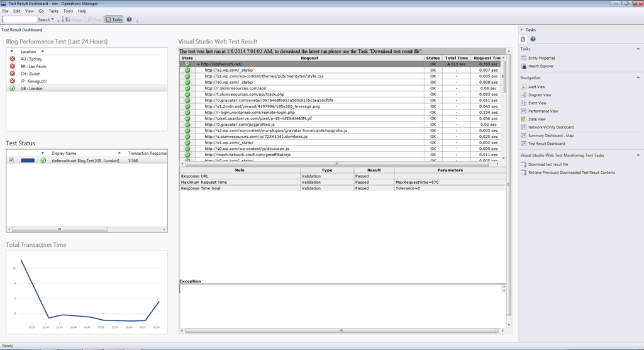Select the task pane help tab icon
Screen dimensions: 644x350
(533, 39)
